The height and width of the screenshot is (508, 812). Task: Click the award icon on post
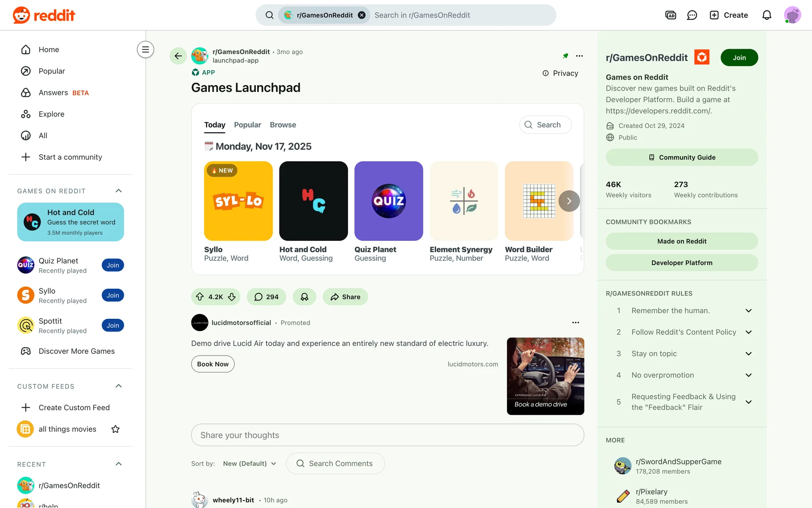click(304, 297)
